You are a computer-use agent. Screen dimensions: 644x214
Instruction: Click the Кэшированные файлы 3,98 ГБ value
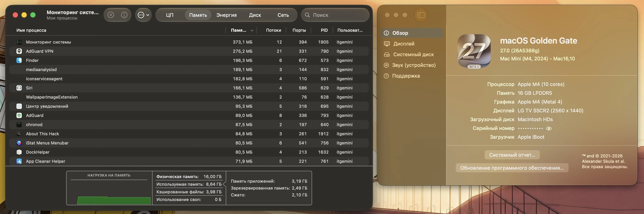tap(214, 192)
